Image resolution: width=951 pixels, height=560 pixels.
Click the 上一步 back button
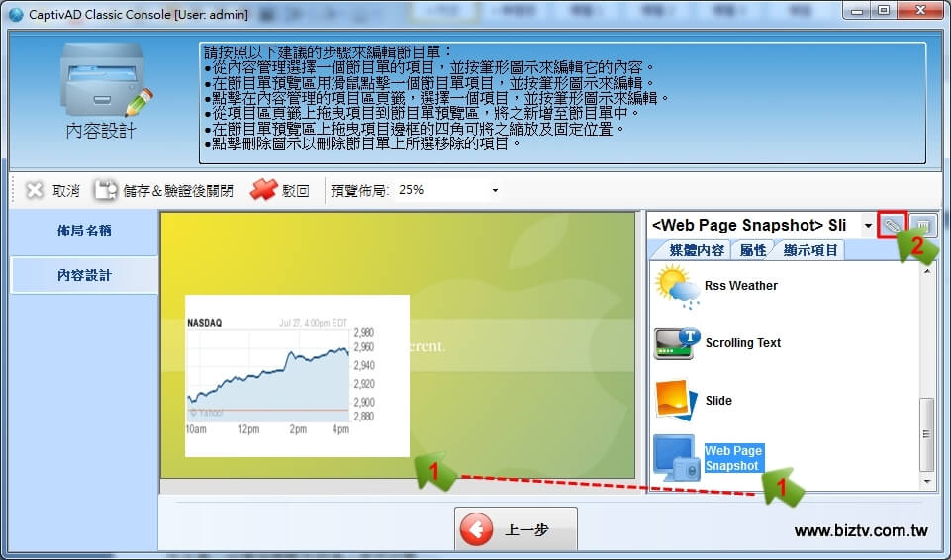coord(516,530)
